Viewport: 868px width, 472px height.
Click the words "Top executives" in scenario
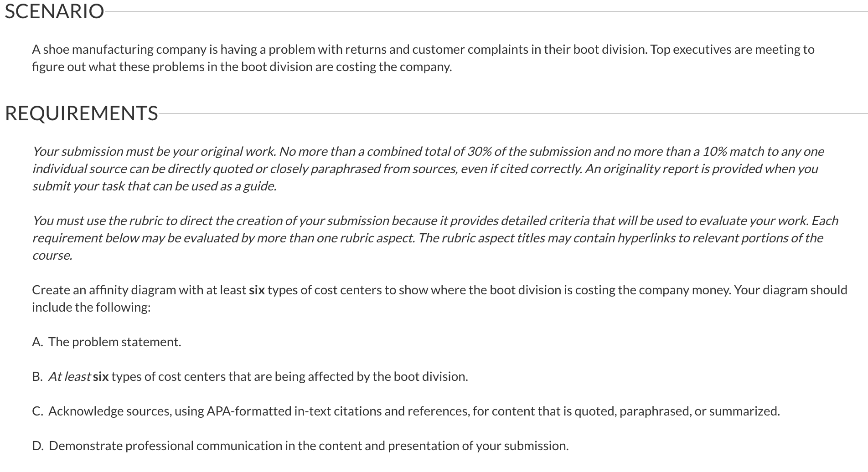point(701,49)
